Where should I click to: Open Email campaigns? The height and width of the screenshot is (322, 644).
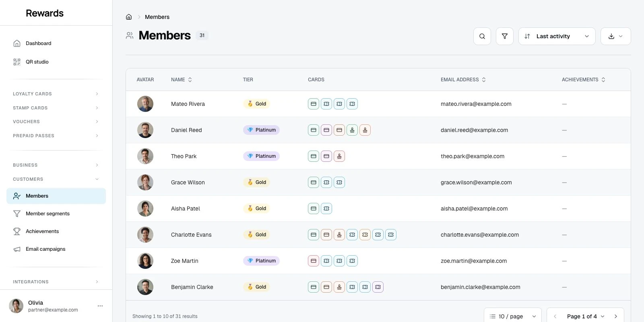[56, 249]
